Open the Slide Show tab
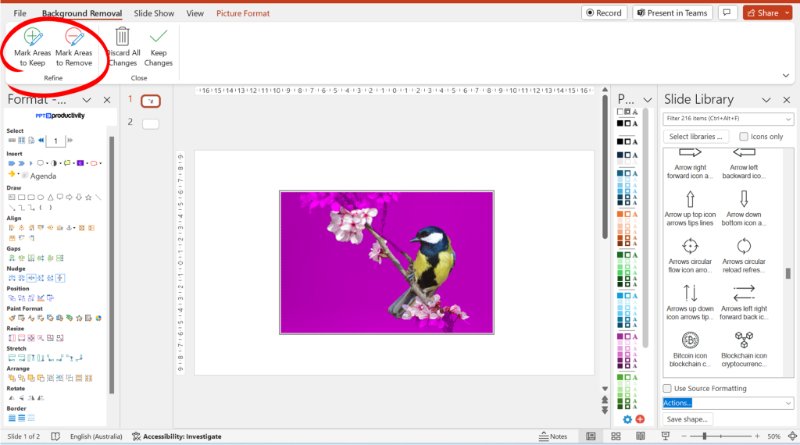 154,14
